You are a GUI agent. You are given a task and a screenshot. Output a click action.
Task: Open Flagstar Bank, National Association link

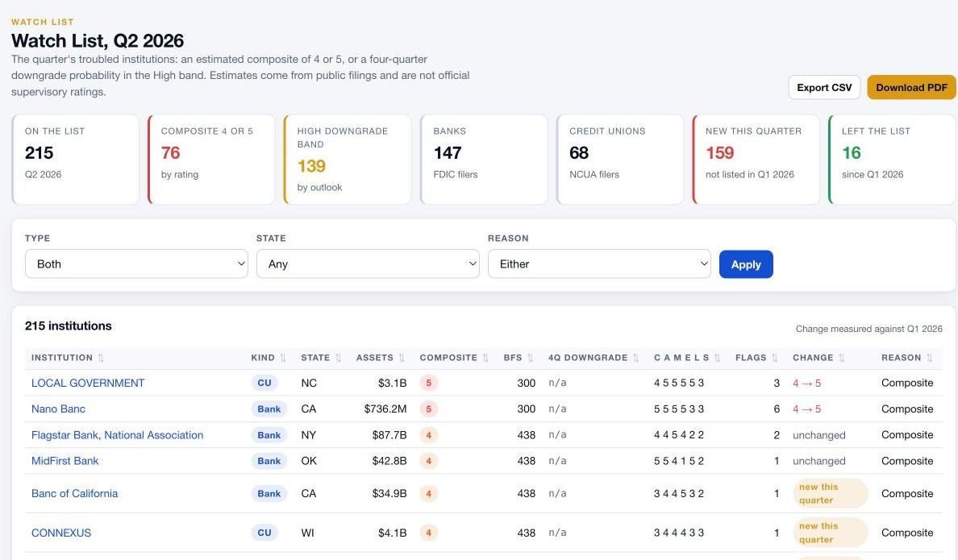click(x=117, y=435)
